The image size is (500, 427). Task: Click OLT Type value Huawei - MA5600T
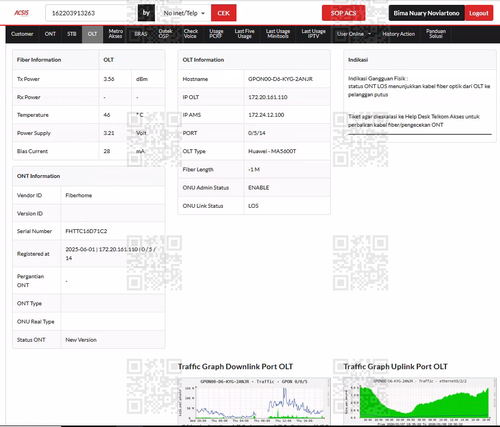[272, 151]
